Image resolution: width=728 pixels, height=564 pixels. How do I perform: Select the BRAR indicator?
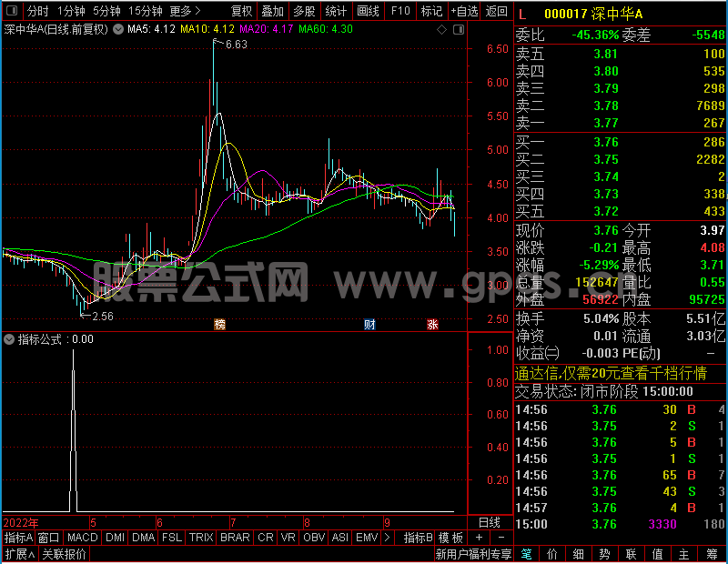coord(235,538)
